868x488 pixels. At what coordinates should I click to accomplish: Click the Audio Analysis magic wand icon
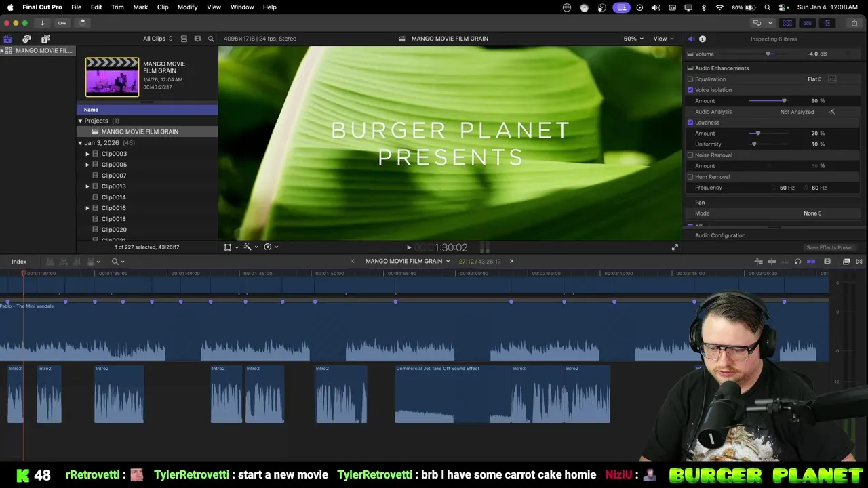(832, 112)
